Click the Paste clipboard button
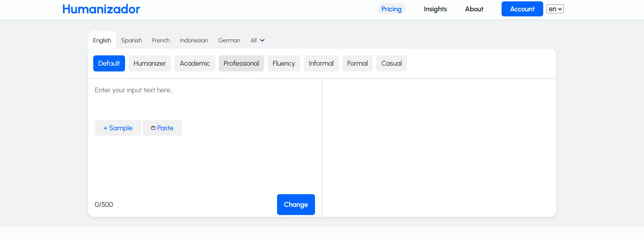 [162, 128]
